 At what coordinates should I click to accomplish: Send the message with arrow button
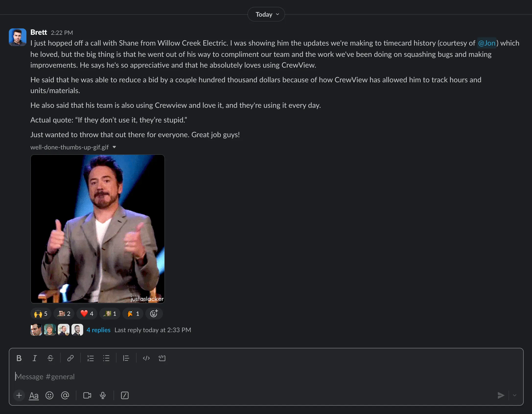[501, 395]
